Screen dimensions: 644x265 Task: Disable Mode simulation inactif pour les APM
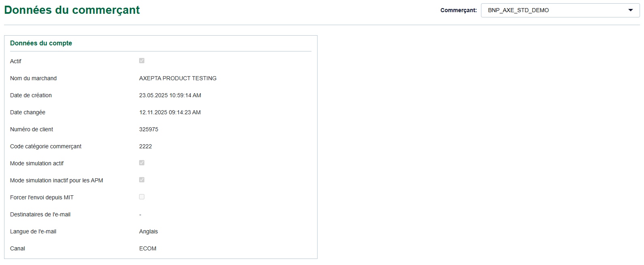tap(142, 180)
